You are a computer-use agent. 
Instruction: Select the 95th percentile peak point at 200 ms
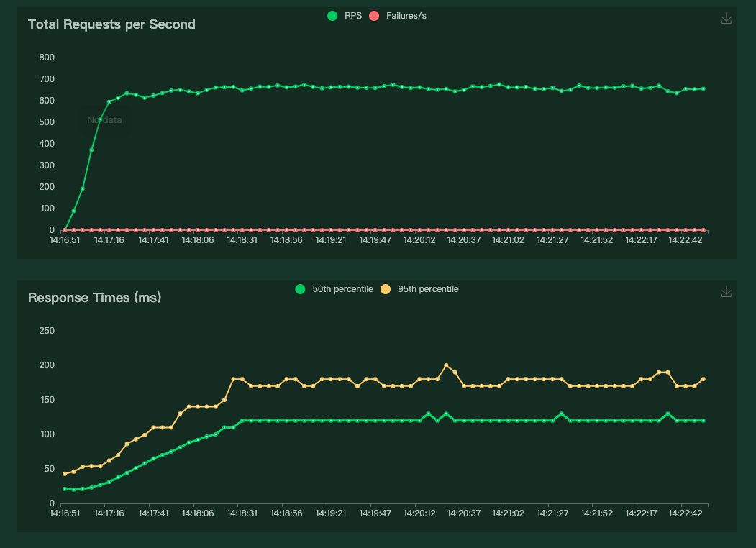click(446, 365)
